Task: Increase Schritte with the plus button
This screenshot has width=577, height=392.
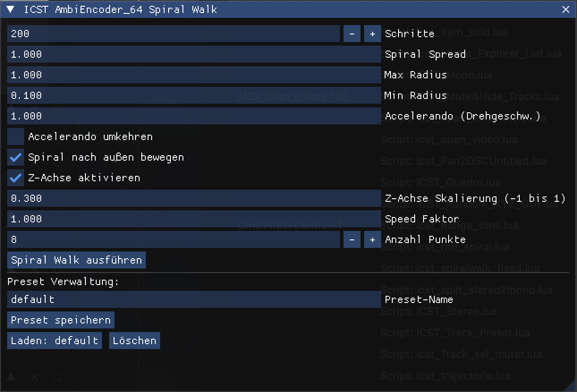Action: click(x=373, y=34)
